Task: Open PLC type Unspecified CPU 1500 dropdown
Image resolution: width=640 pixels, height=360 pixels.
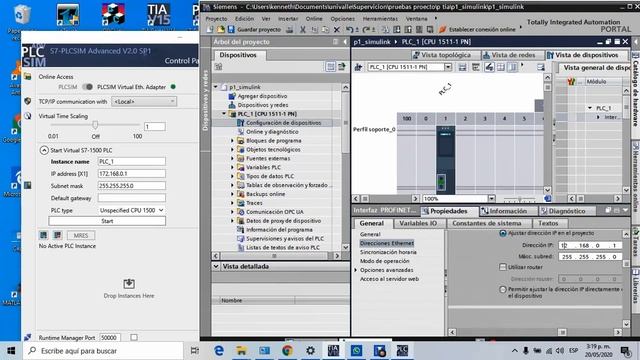Action: point(131,210)
